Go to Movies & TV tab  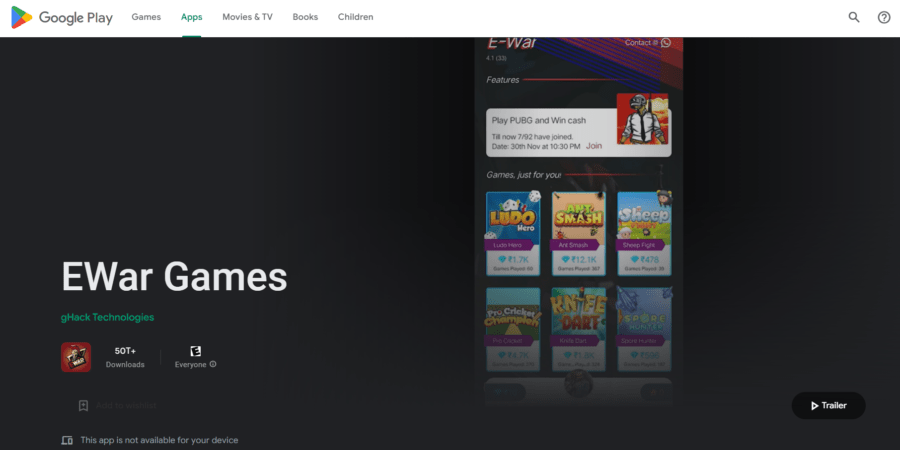coord(247,17)
